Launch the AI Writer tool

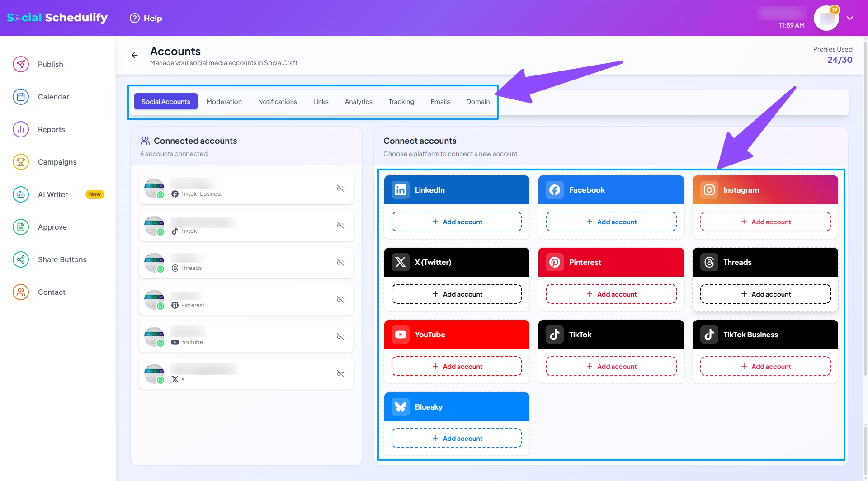(52, 194)
